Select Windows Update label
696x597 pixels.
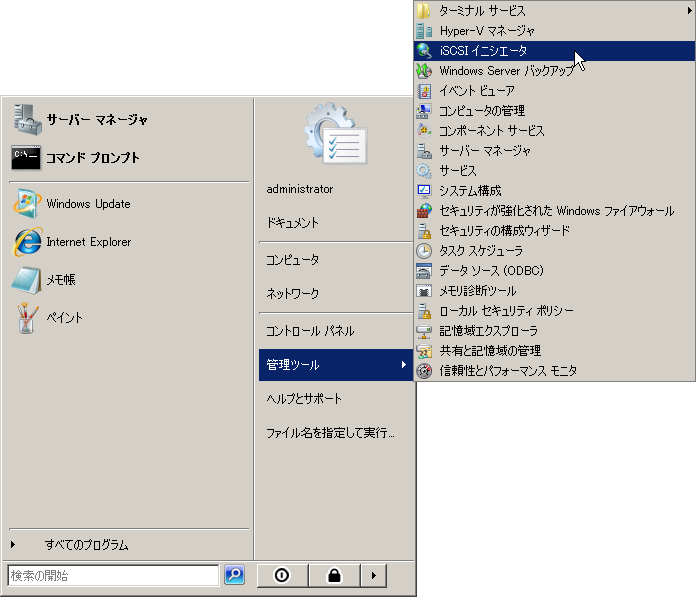[x=88, y=204]
